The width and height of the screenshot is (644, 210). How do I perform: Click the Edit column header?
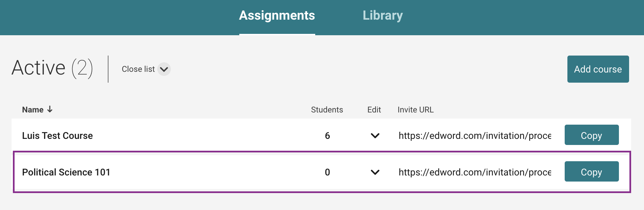pyautogui.click(x=374, y=110)
